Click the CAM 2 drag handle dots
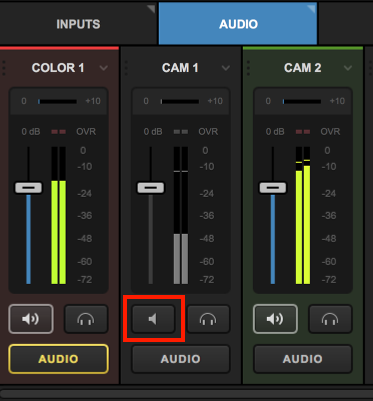The height and width of the screenshot is (401, 373). click(248, 68)
